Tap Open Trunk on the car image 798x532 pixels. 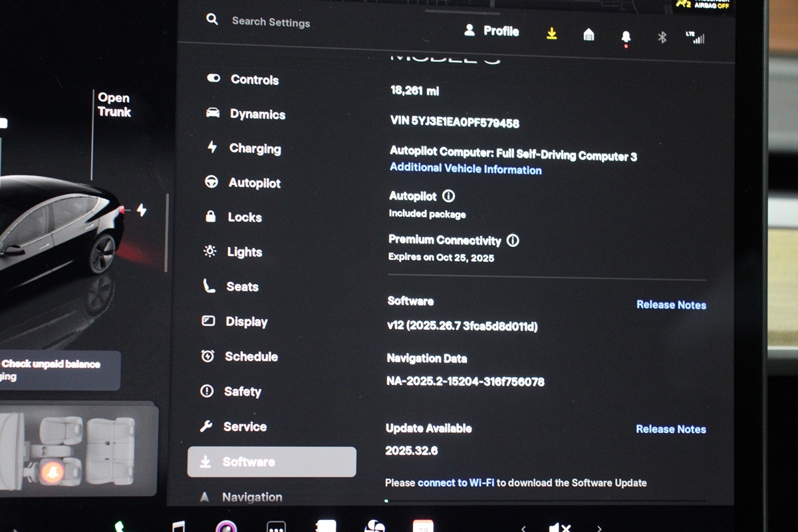click(114, 105)
